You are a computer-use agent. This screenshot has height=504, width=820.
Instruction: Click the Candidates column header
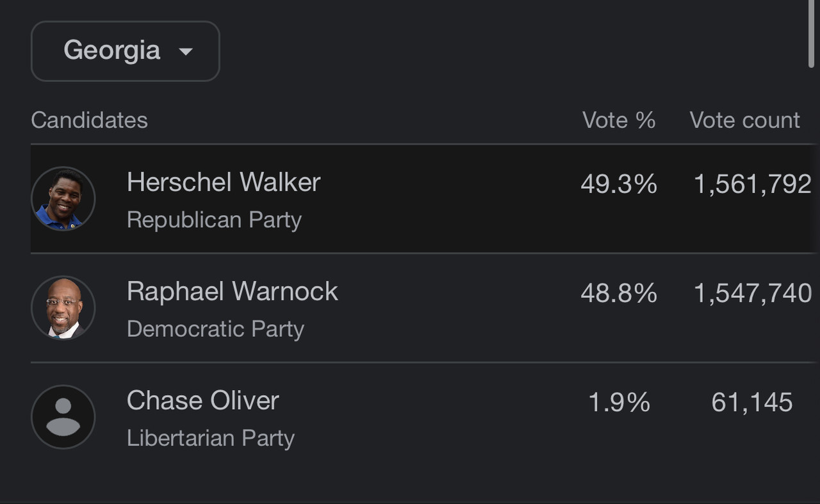89,120
